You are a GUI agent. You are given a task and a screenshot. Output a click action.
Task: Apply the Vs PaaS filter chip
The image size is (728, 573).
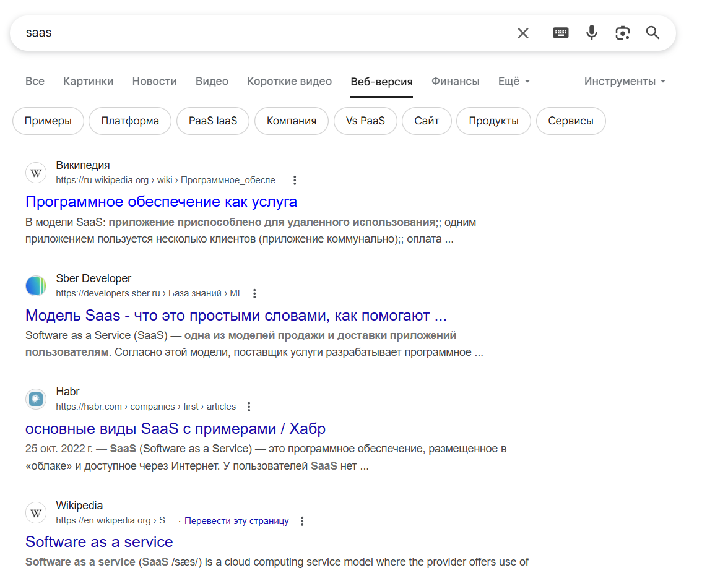click(365, 121)
